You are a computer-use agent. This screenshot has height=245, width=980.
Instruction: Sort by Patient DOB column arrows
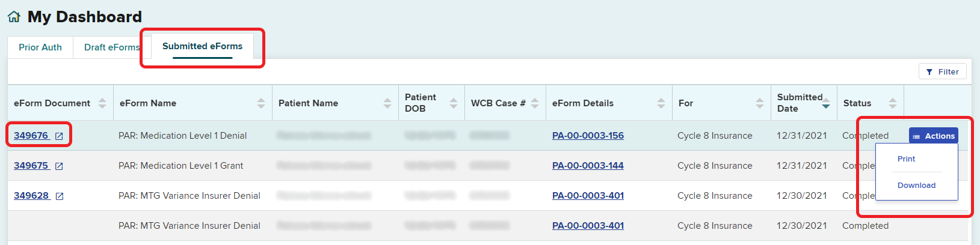[454, 103]
